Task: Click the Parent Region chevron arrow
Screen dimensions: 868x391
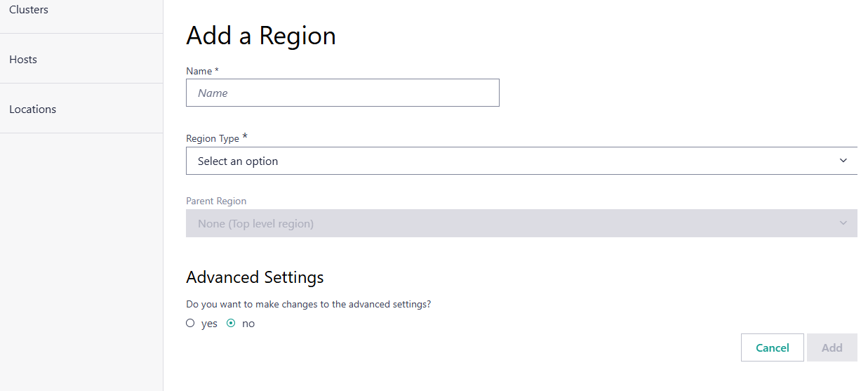Action: click(843, 223)
